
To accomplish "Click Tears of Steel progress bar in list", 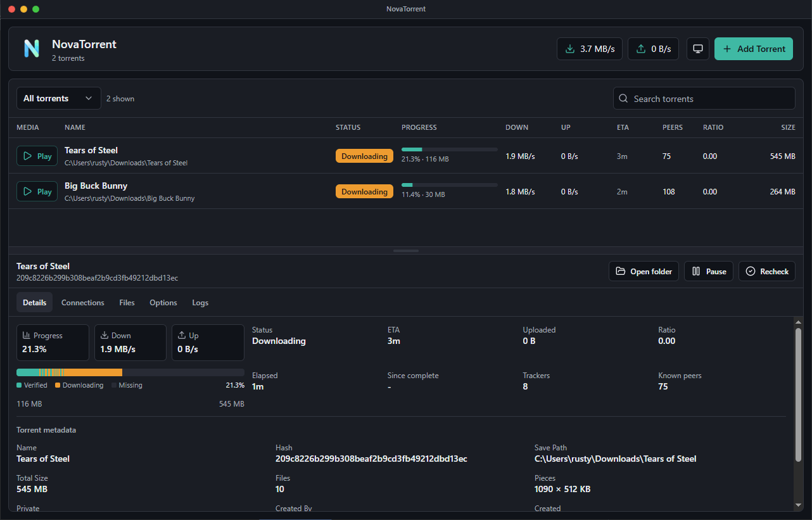I will (450, 149).
